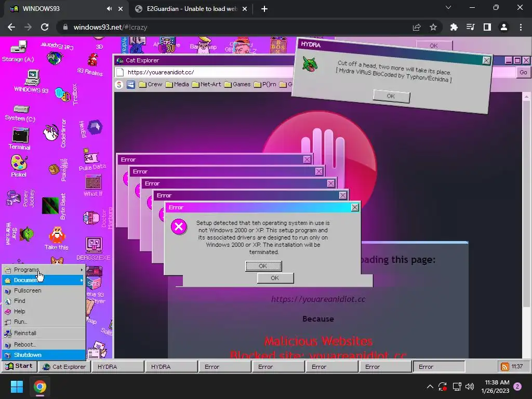Click the blue icon beside Crew bookmark folder
The width and height of the screenshot is (532, 399).
[130, 85]
